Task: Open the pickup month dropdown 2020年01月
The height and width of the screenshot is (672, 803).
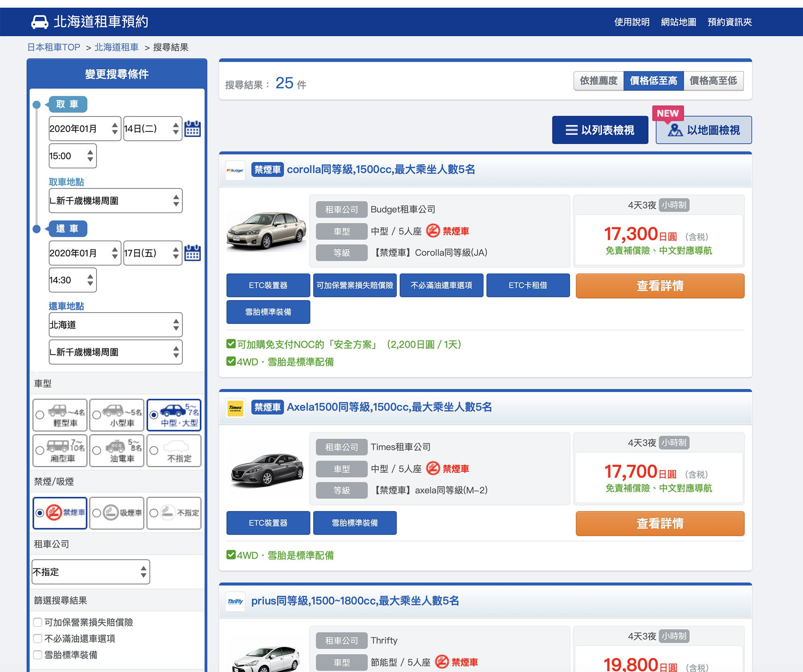Action: pyautogui.click(x=85, y=129)
